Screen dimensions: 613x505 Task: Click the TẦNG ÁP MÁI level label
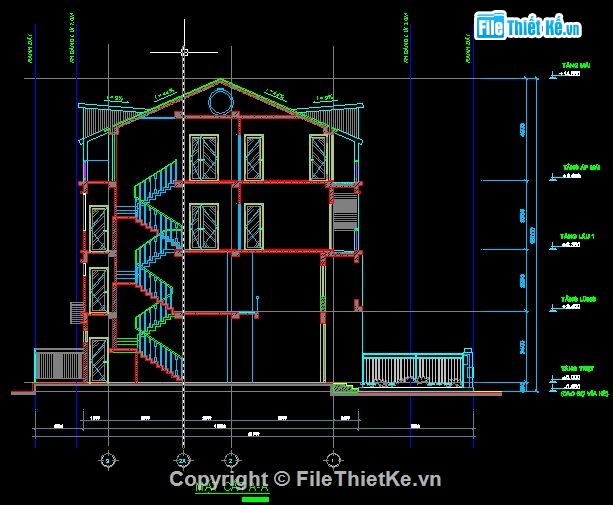point(582,167)
